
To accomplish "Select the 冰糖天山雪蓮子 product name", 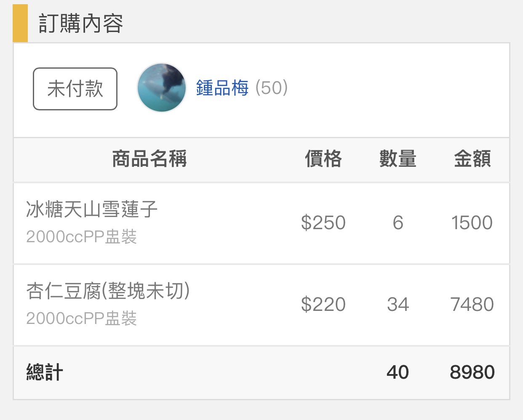I will (92, 209).
